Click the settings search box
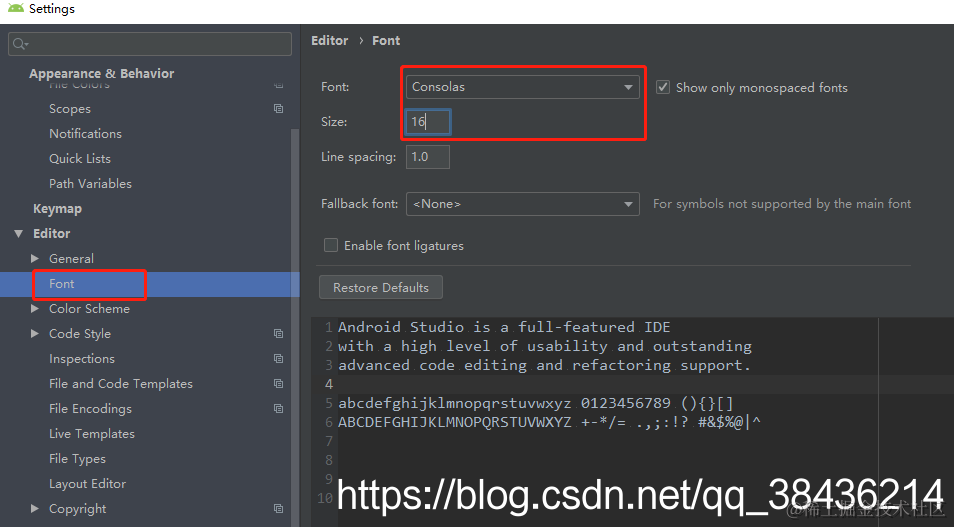954x527 pixels. click(150, 44)
